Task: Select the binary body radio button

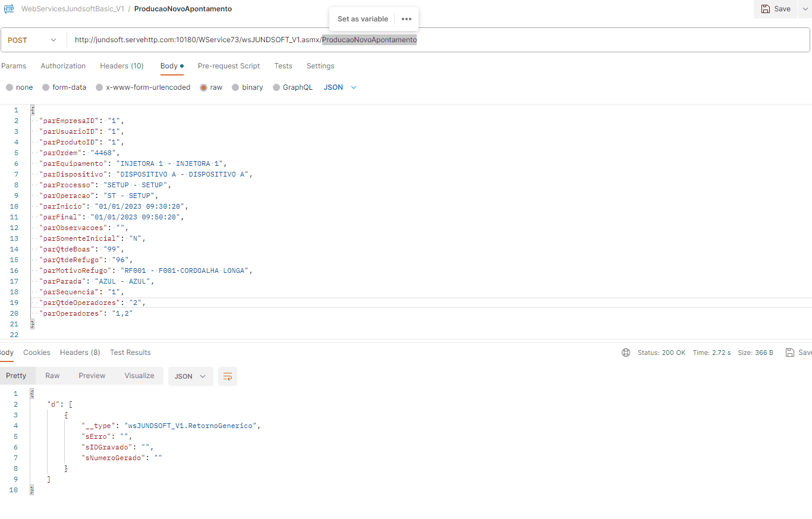Action: coord(235,87)
